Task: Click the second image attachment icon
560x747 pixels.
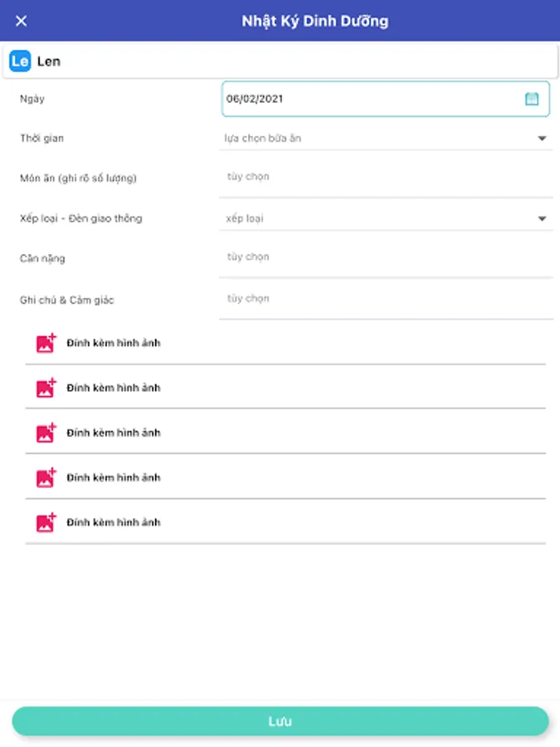Action: [x=46, y=388]
